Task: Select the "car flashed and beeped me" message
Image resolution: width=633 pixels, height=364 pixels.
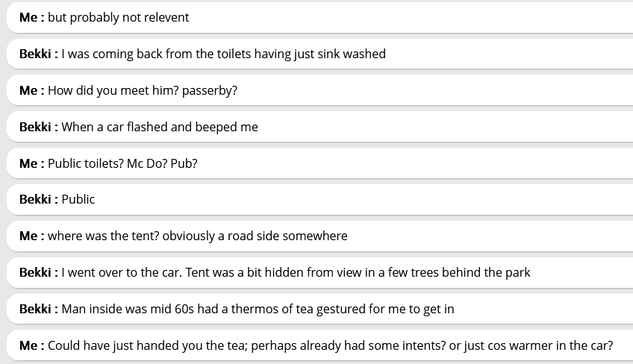Action: [159, 127]
